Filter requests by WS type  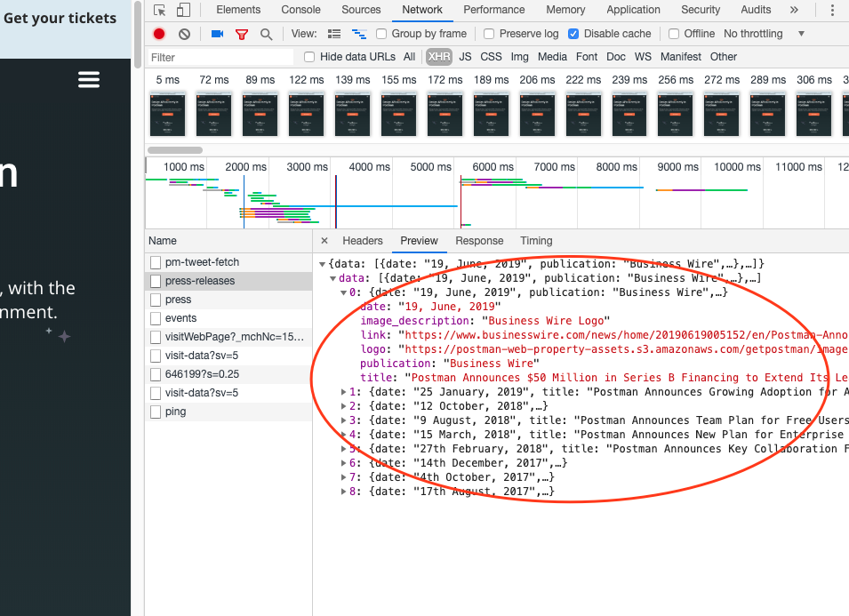coord(643,57)
